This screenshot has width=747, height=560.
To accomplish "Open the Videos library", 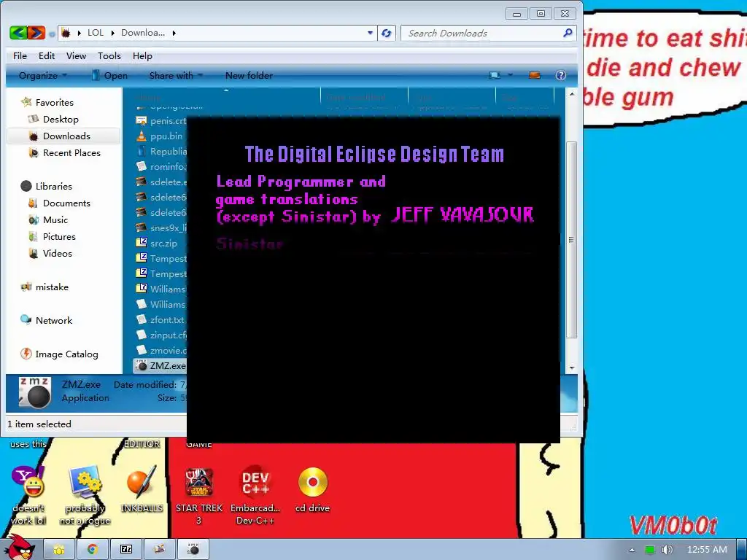I will click(x=57, y=253).
